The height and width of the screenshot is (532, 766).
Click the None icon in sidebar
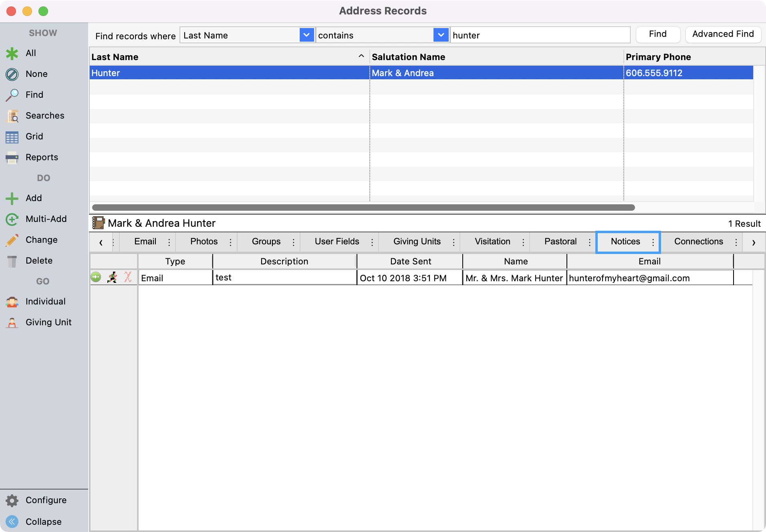[12, 74]
